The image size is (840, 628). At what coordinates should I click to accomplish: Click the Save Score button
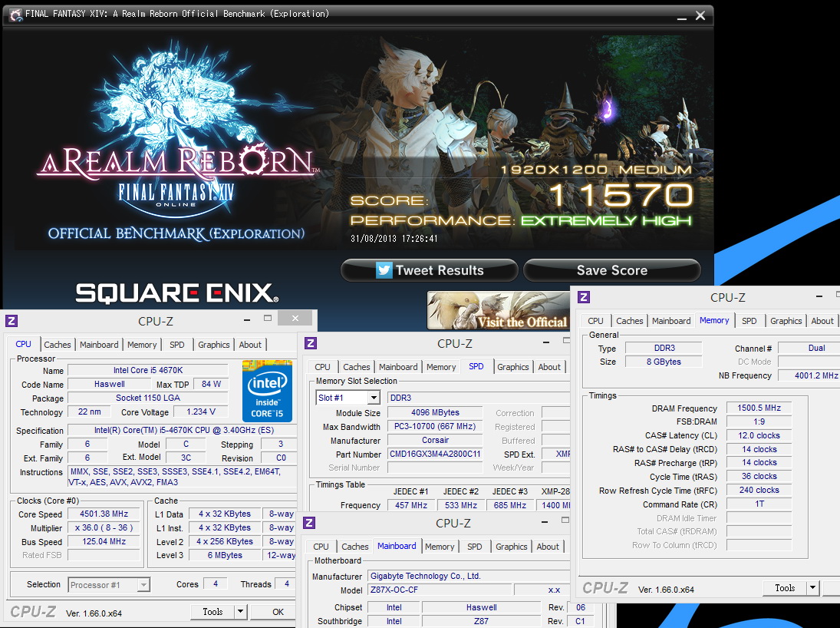pyautogui.click(x=612, y=270)
